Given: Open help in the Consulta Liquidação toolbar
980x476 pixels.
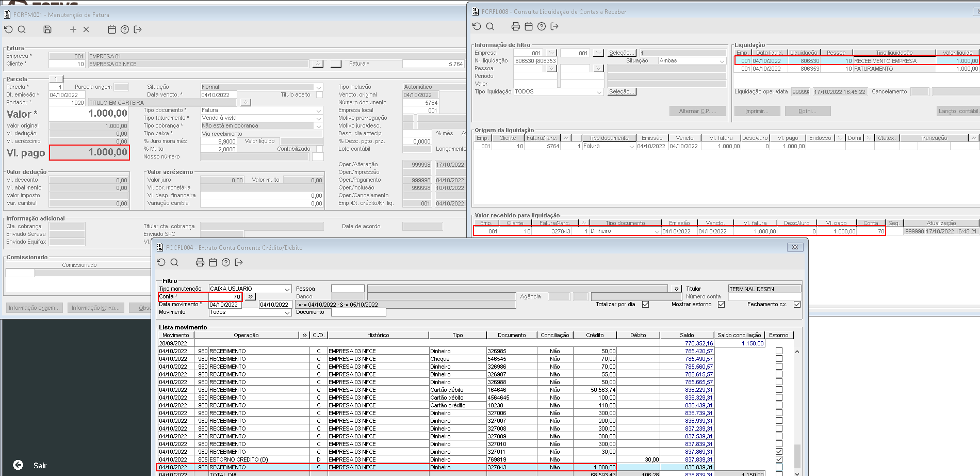Looking at the screenshot, I should coord(541,26).
